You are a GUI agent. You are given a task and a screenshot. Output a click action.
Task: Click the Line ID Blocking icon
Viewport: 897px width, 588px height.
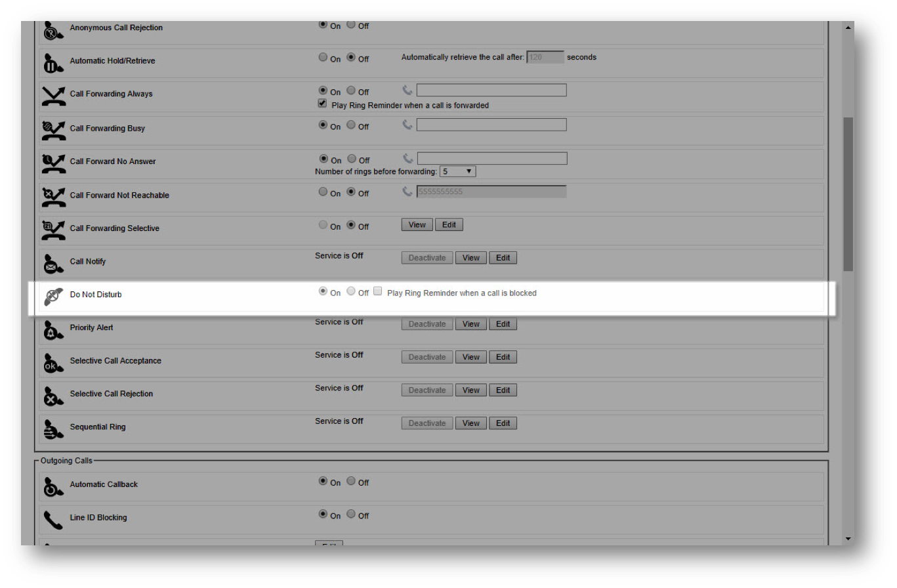point(53,519)
